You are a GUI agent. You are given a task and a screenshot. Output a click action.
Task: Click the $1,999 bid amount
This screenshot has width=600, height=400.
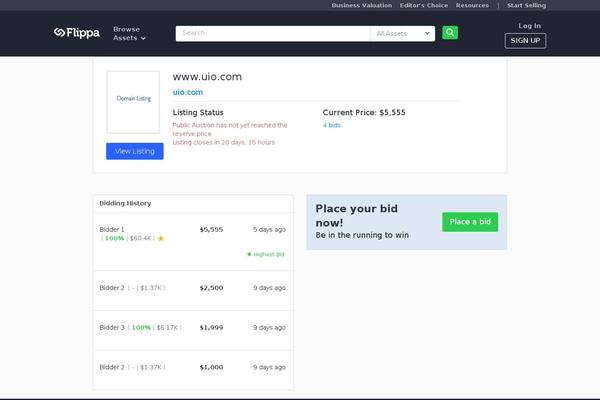tap(211, 328)
